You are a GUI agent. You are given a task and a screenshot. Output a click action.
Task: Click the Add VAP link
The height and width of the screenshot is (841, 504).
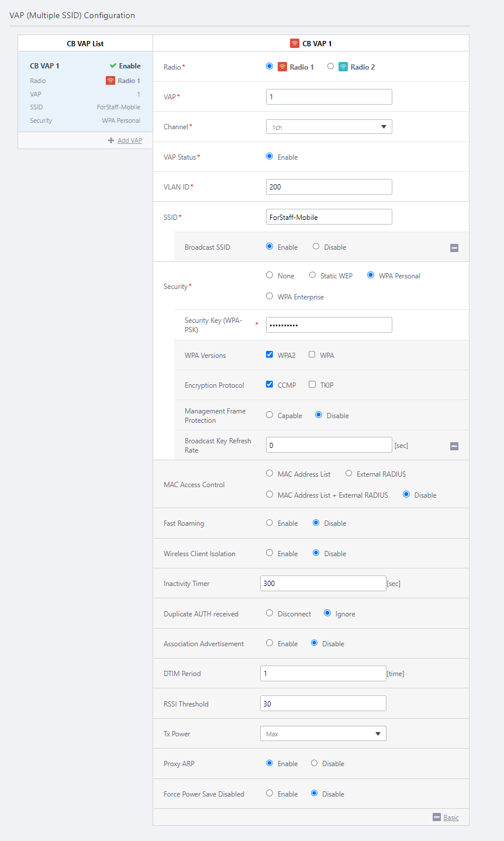point(130,140)
